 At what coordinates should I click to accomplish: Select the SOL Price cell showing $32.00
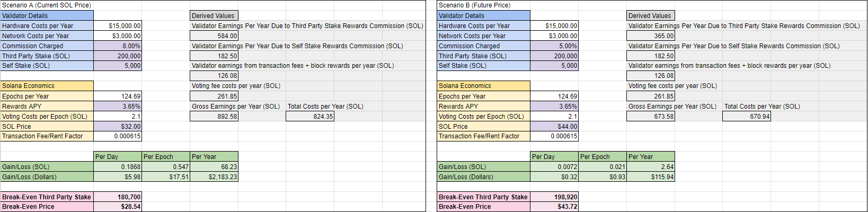[118, 127]
